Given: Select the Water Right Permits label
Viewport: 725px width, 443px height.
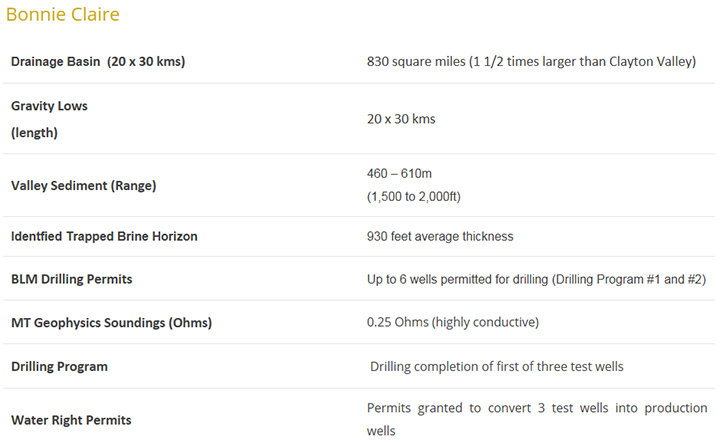Looking at the screenshot, I should point(71,420).
